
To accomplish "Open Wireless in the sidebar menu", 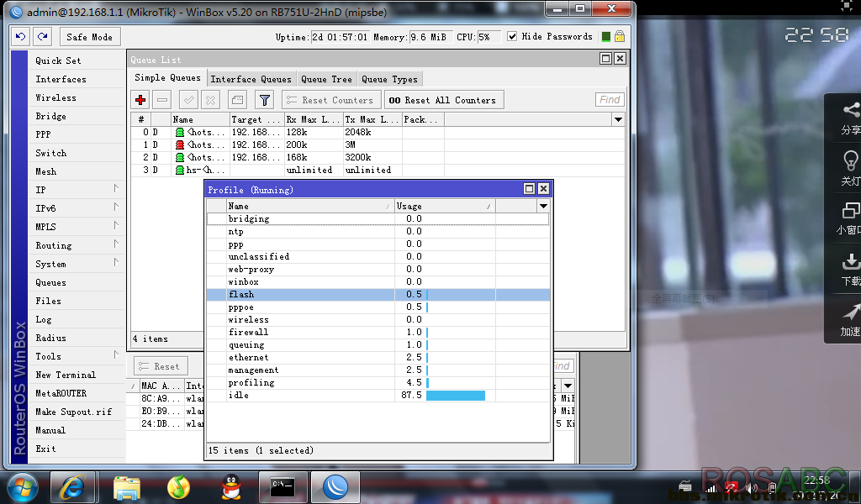I will pyautogui.click(x=56, y=97).
